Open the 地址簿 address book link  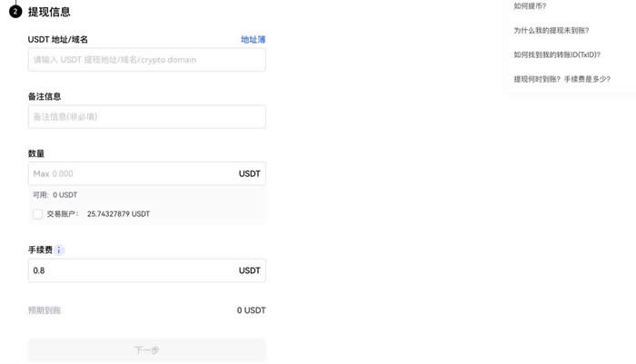click(253, 39)
